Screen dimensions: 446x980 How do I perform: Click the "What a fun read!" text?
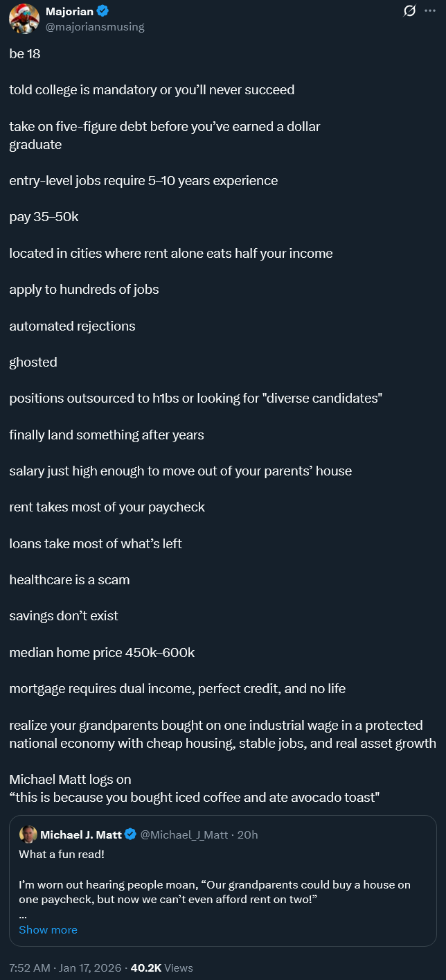point(62,854)
